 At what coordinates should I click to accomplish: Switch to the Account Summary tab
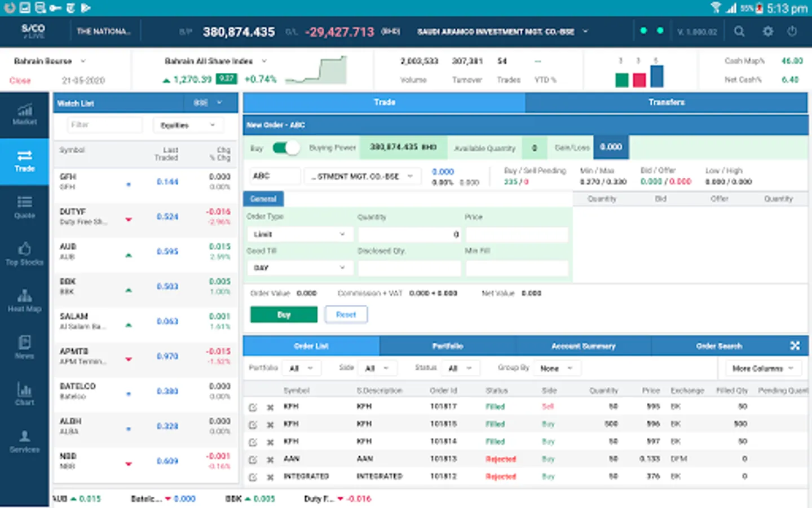point(584,346)
